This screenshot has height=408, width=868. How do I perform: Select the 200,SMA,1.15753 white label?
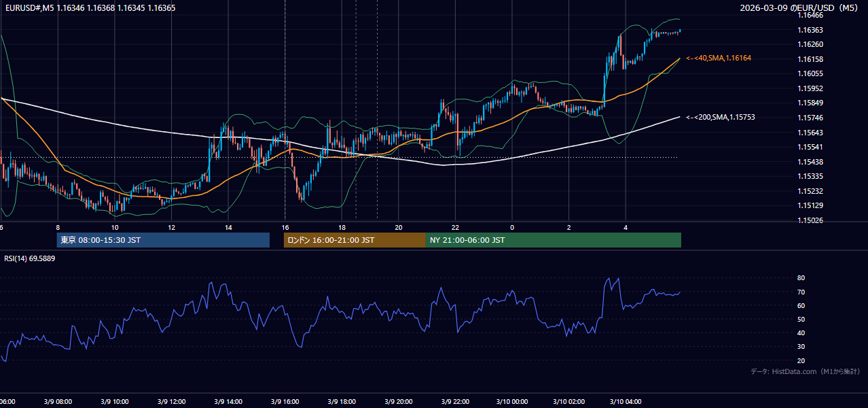pos(720,118)
